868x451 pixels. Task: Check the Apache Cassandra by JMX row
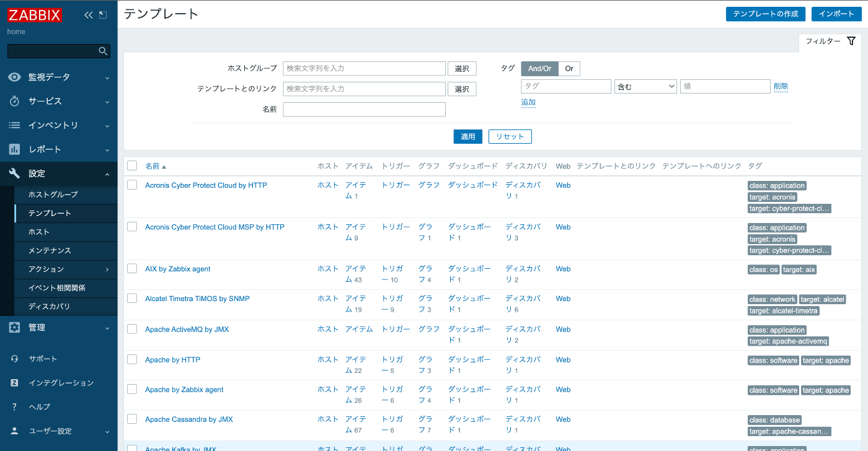click(x=132, y=419)
